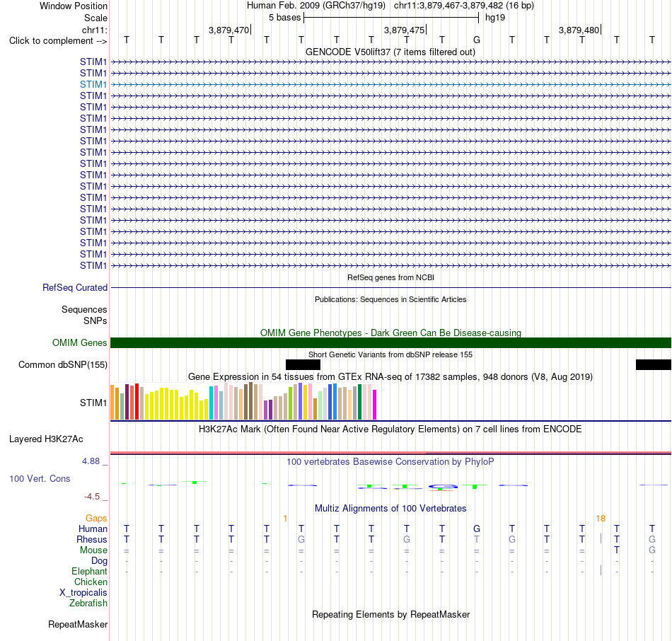Click the orange gap count '1' in the Gaps row
This screenshot has width=672, height=641.
[x=285, y=519]
